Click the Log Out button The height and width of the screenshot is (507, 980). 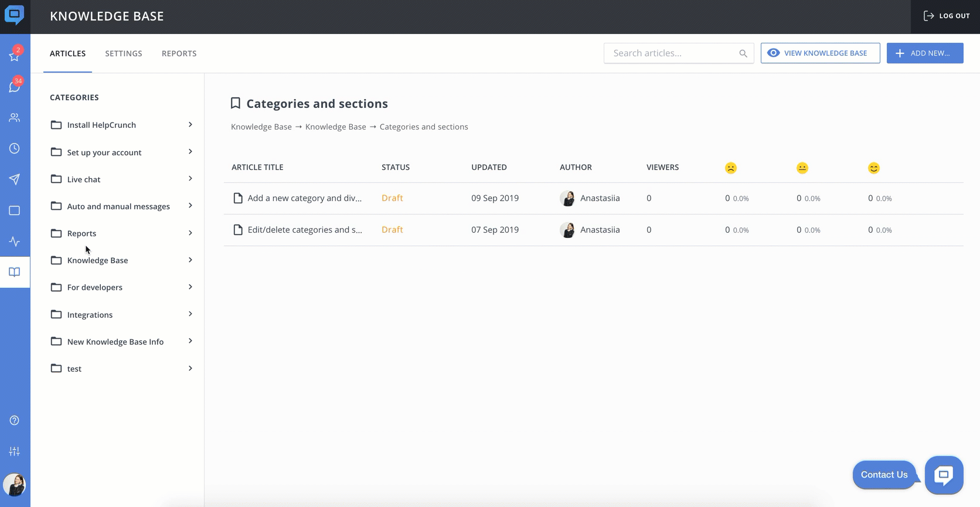pos(947,16)
